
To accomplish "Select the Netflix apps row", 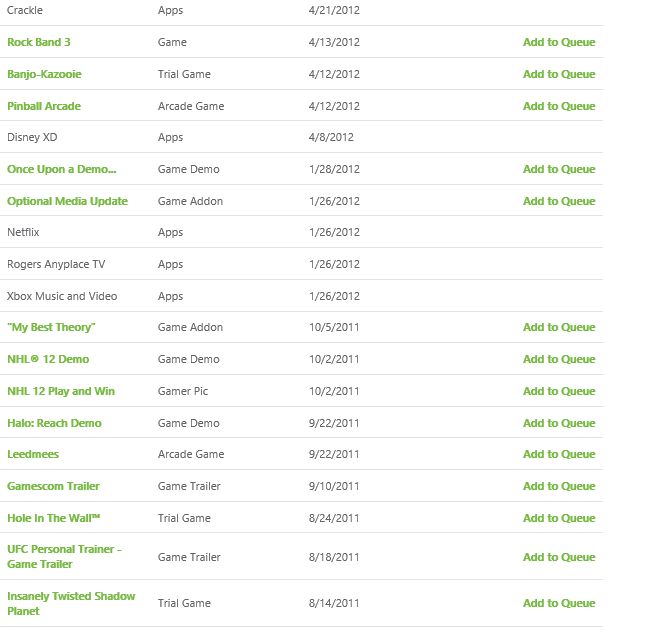I will pyautogui.click(x=301, y=232).
